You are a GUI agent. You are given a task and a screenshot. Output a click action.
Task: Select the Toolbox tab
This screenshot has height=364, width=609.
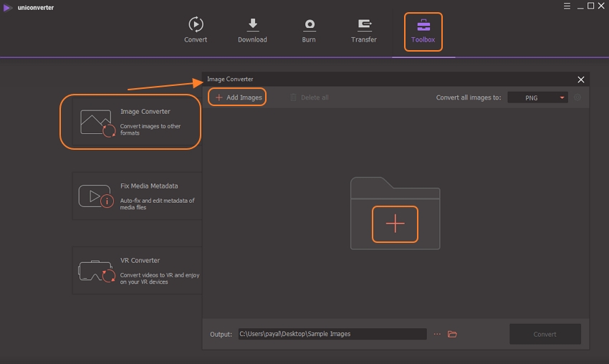coord(423,32)
